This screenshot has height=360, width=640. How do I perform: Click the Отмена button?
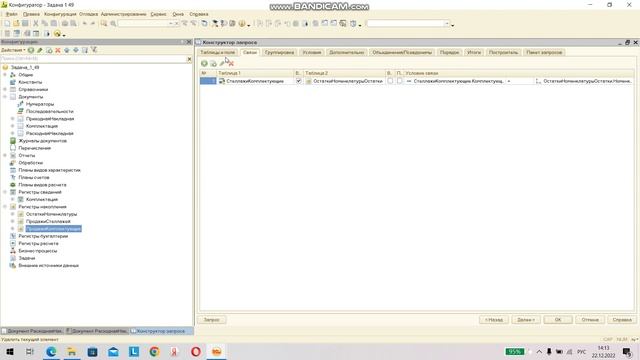point(590,320)
